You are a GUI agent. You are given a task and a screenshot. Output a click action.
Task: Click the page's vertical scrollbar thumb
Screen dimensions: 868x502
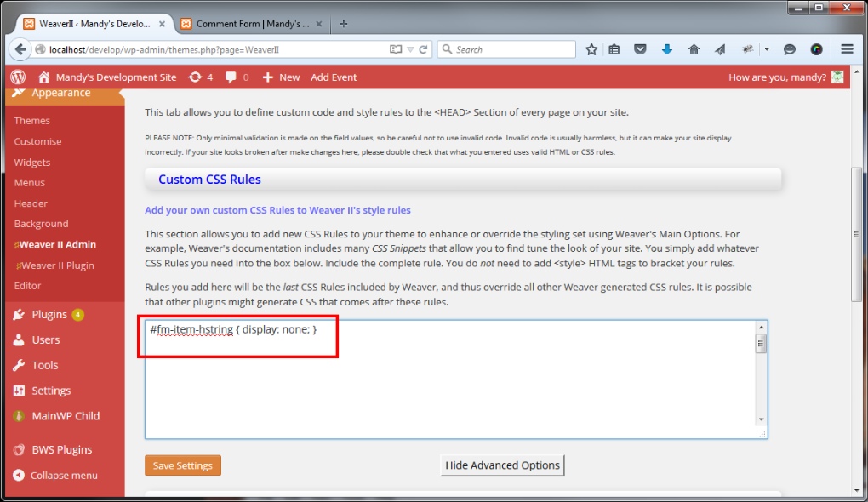point(856,234)
